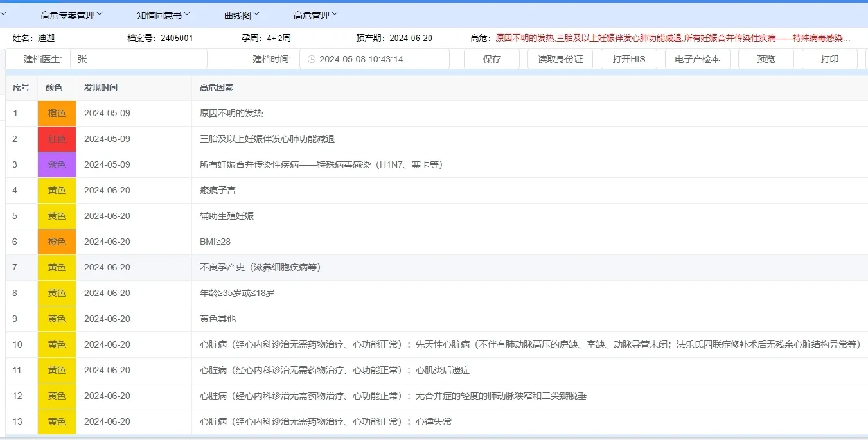Select the 原因不明的发热 risk factor cell
Screen dimensions: 868x440
[231, 113]
